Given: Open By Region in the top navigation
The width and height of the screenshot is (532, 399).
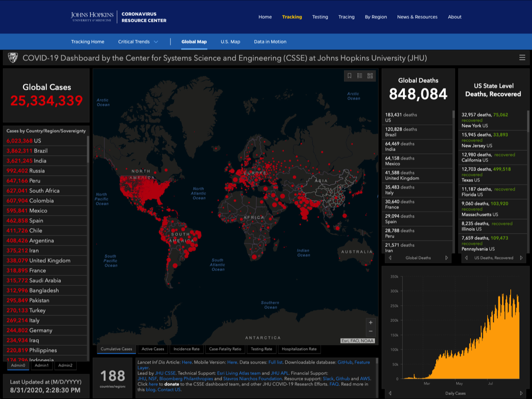Looking at the screenshot, I should 376,17.
